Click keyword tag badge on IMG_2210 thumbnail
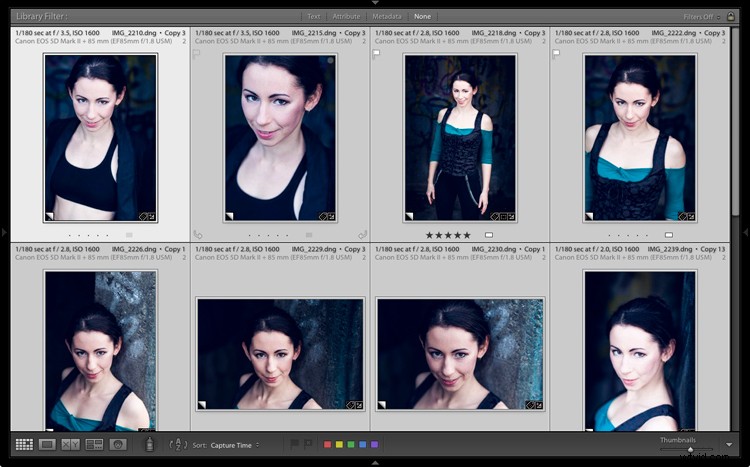Viewport: 750px width, 467px height. pyautogui.click(x=143, y=216)
